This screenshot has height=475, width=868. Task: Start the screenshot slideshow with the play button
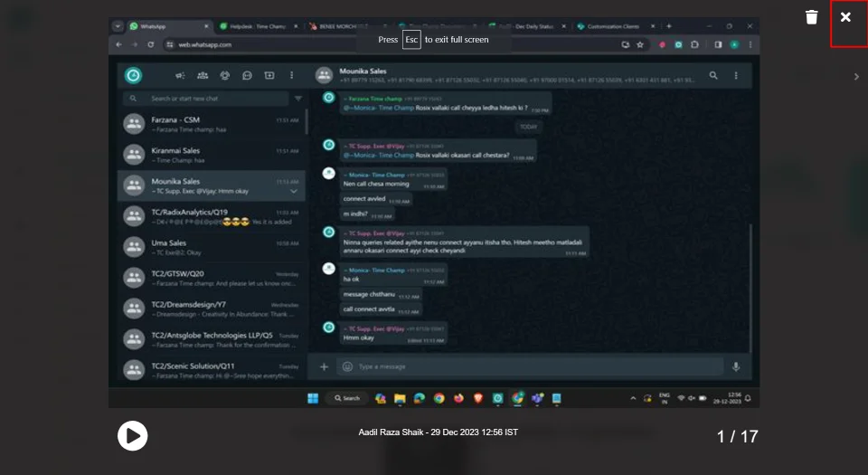pos(132,436)
